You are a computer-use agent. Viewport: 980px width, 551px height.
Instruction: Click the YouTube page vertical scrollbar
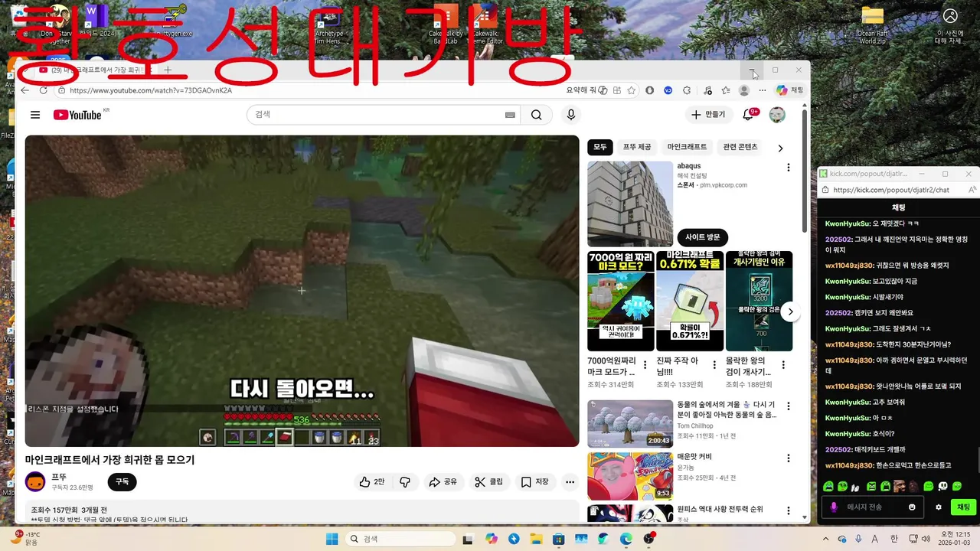805,171
